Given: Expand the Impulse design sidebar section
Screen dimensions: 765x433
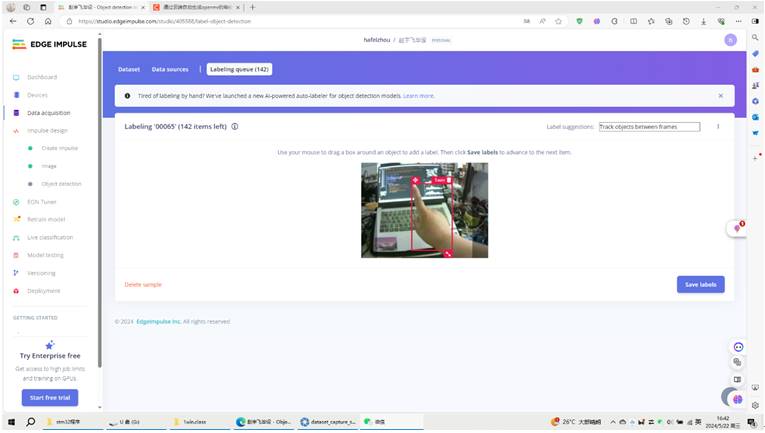Looking at the screenshot, I should pyautogui.click(x=47, y=130).
